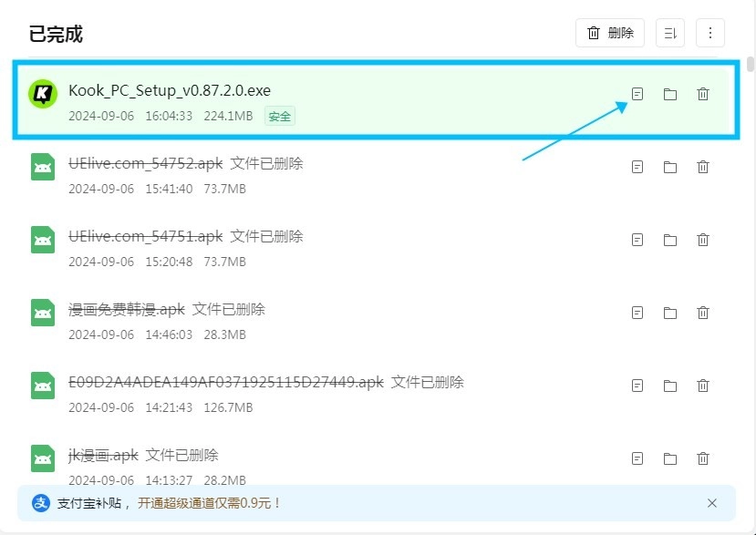756x535 pixels.
Task: Delete the Kook_PC_Setup_v0.87.2.0.exe download entry
Action: 703,94
